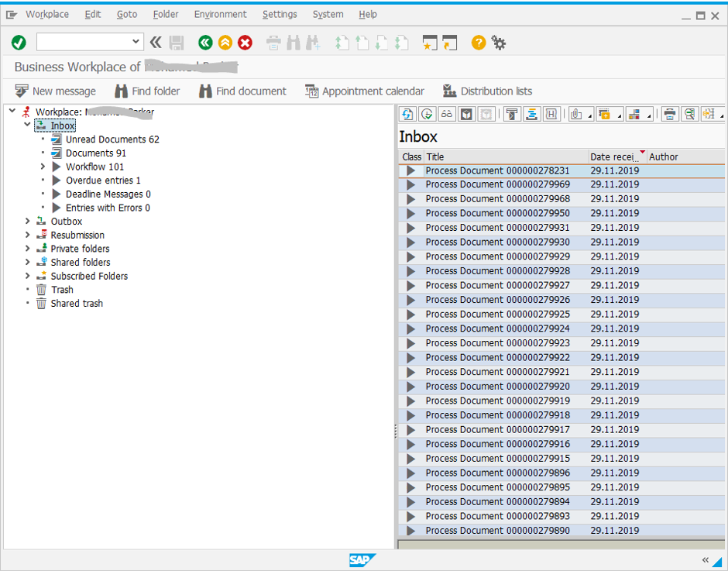728x571 pixels.
Task: Click the yellow Exit arrow icon
Action: (225, 43)
